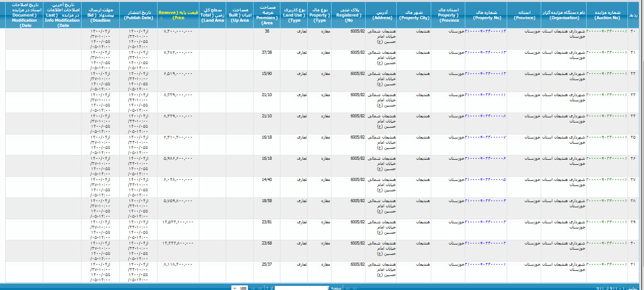Click the next page arrow in pager
Viewport: 644px width, 290px height.
click(x=259, y=287)
